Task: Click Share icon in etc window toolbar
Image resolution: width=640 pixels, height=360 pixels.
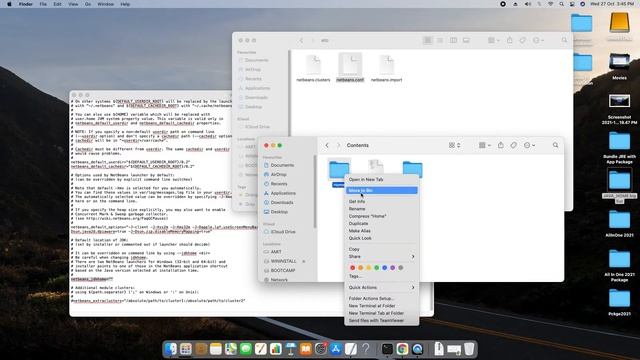Action: tap(509, 40)
